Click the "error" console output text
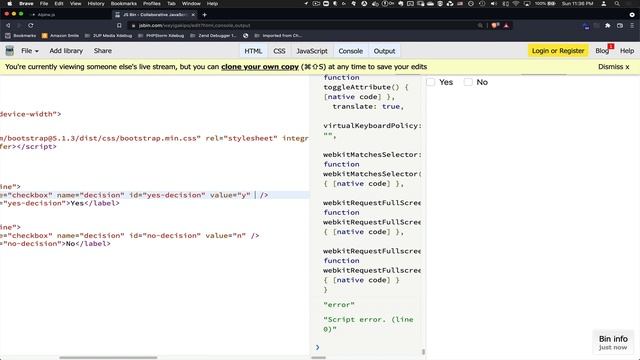Screen dimensions: 640x360 pyautogui.click(x=339, y=304)
